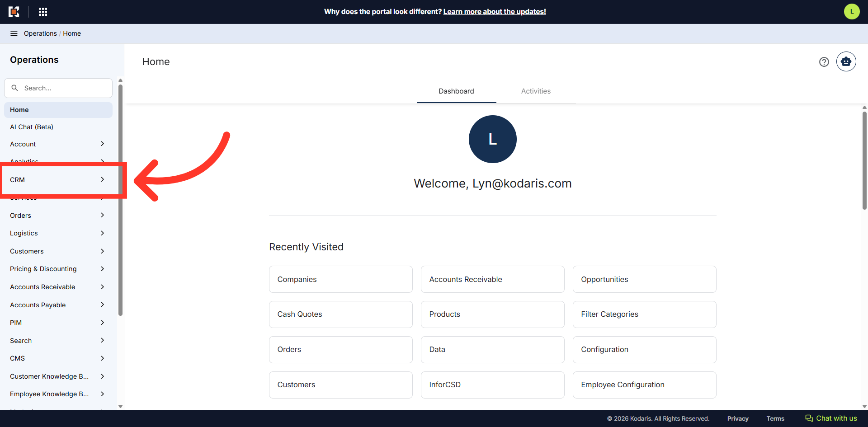Open the AI assistant robot icon

tap(846, 61)
